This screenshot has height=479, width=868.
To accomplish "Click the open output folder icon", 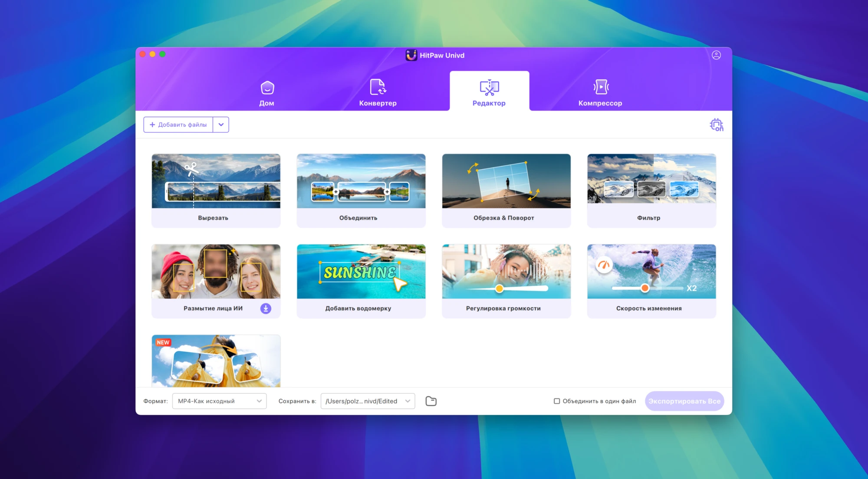I will (x=431, y=401).
